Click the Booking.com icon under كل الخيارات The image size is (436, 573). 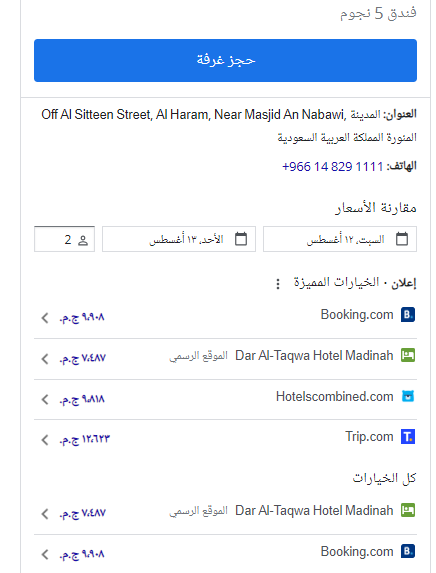[x=408, y=551]
